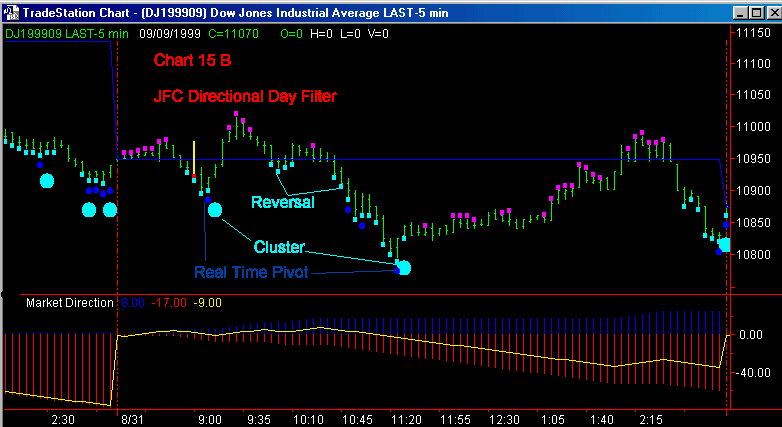Screen dimensions: 782x427
Task: Click the 8/31 date label on time axis
Action: (x=132, y=420)
